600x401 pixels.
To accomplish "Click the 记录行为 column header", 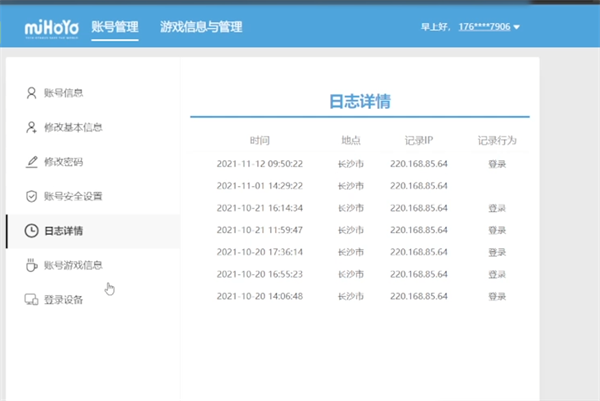I will (x=496, y=140).
